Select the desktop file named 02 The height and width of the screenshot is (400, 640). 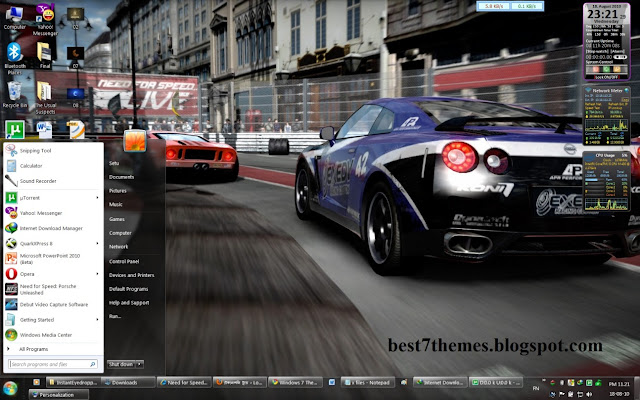pos(76,18)
